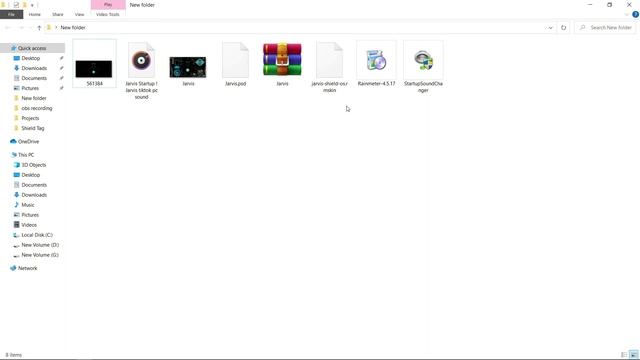640x360 pixels.
Task: Open Downloads under Quick access
Action: (x=34, y=68)
